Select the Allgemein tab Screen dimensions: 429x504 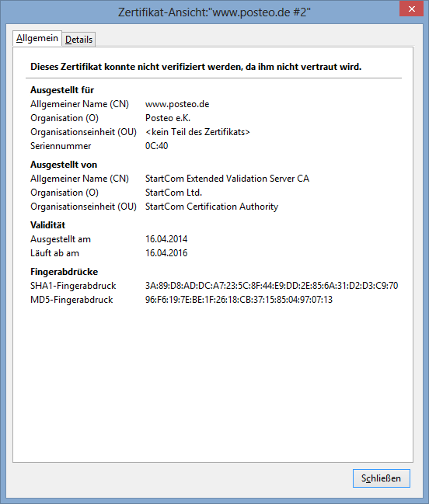(37, 38)
